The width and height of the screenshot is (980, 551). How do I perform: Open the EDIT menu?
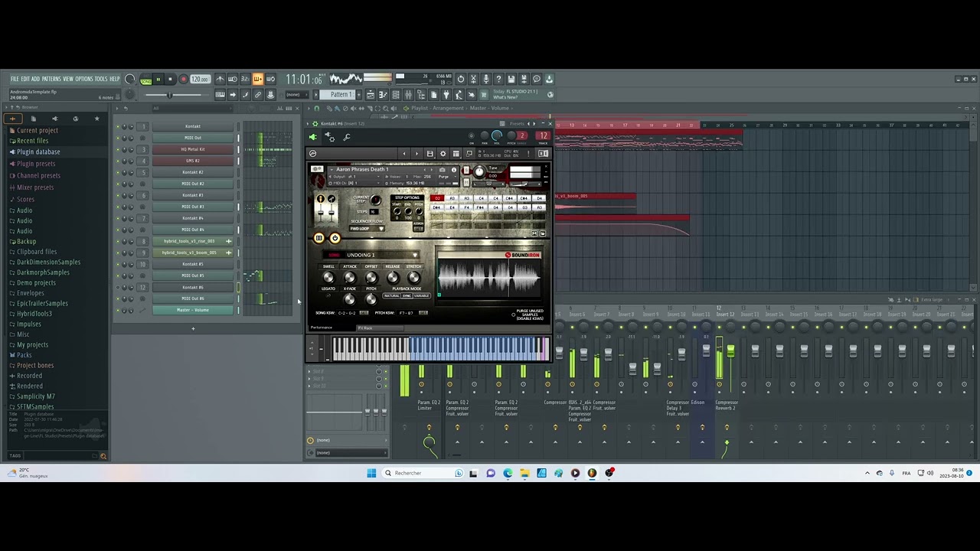(25, 79)
